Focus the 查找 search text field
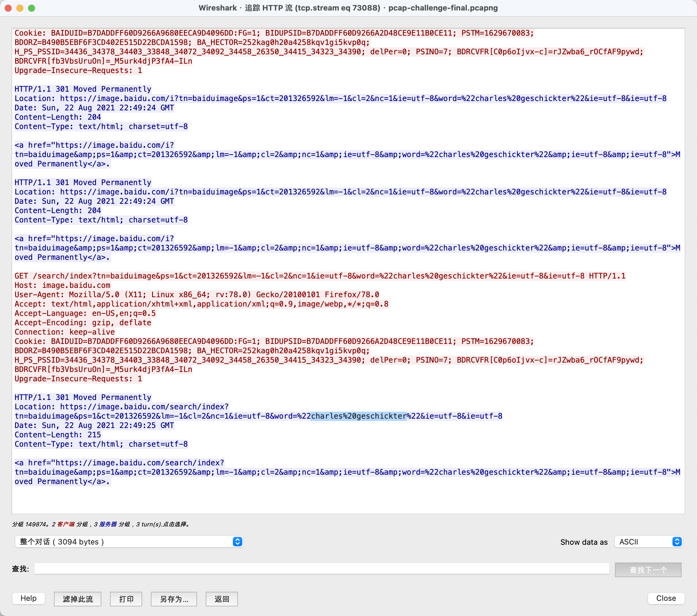Viewport: 697px width, 616px height. pyautogui.click(x=321, y=569)
